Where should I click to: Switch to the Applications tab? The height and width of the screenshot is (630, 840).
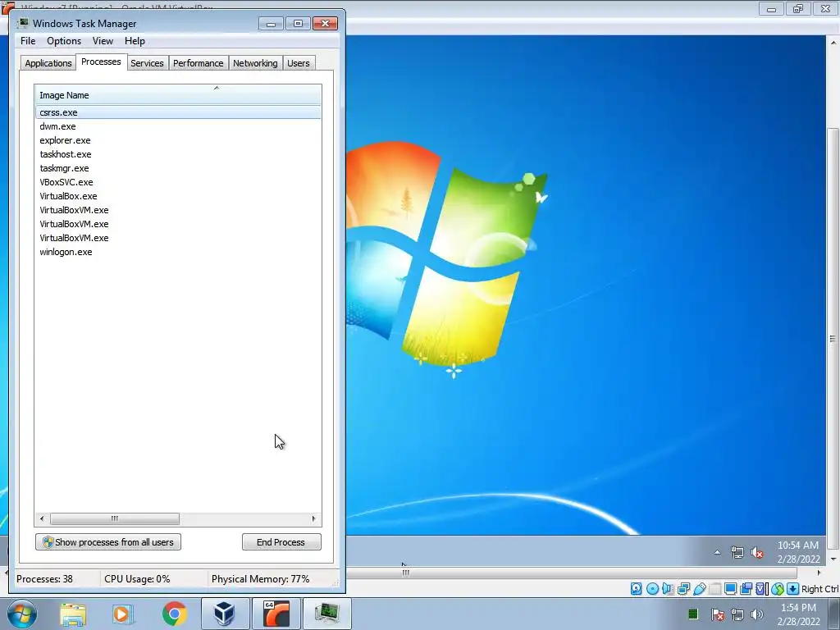48,63
